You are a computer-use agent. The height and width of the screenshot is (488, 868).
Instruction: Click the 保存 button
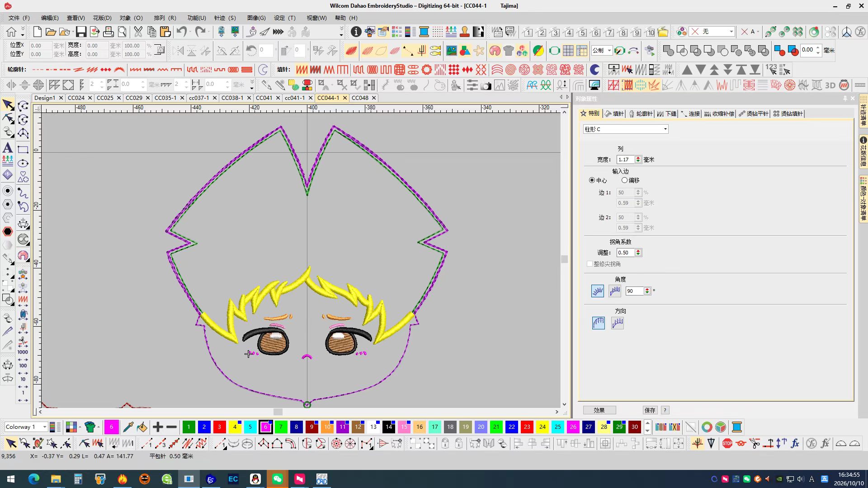pos(650,410)
